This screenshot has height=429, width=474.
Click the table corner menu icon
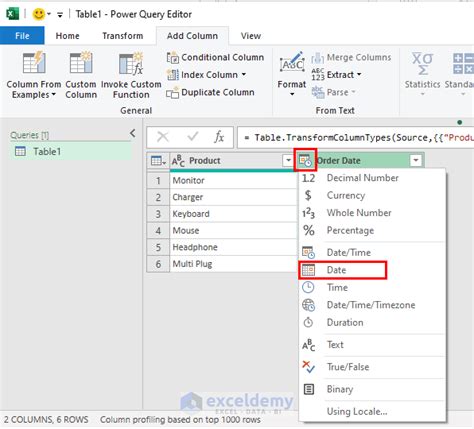(158, 161)
